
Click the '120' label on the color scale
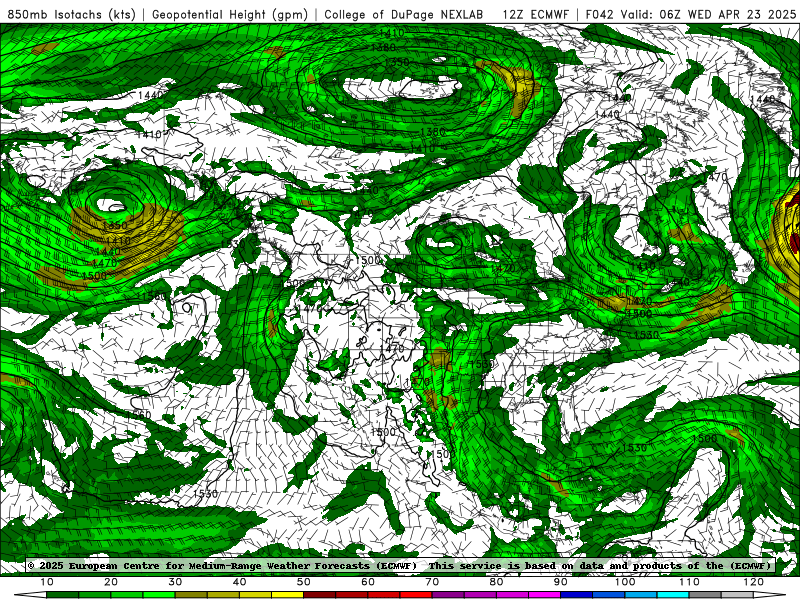(x=754, y=582)
